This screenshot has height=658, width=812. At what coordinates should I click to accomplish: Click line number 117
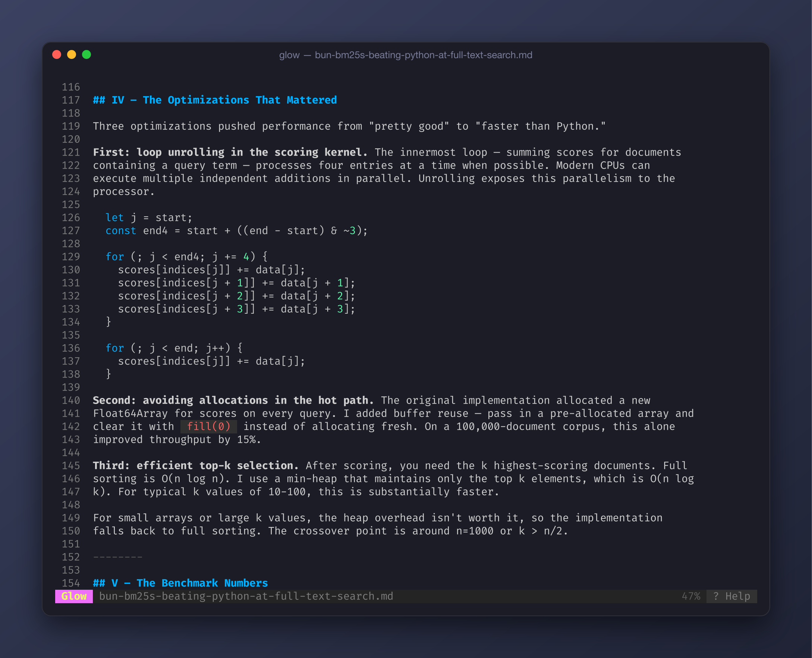tap(71, 100)
